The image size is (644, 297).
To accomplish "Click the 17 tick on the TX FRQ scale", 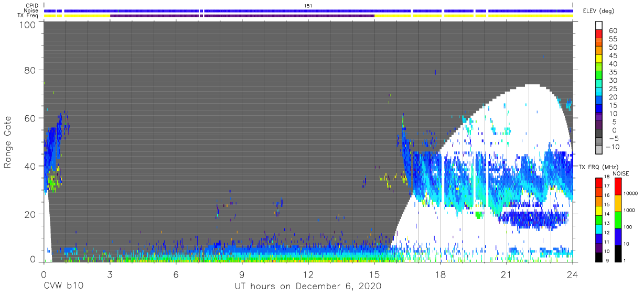I will coord(608,186).
